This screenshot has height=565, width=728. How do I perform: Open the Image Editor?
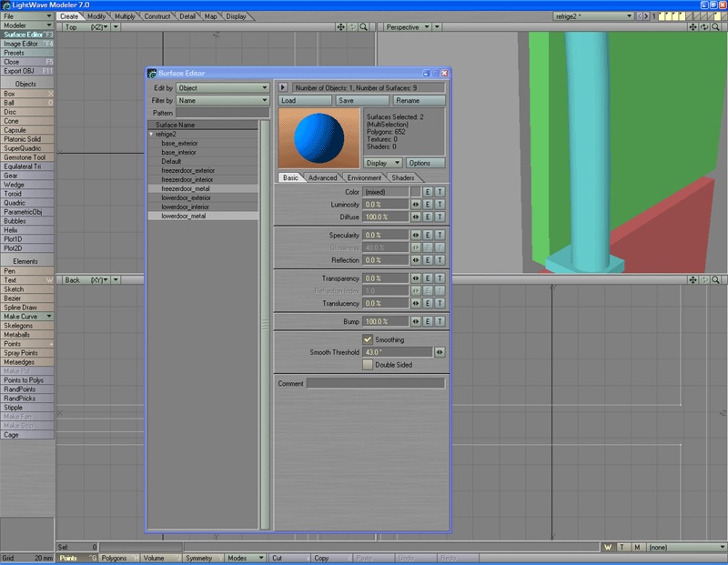tap(27, 44)
